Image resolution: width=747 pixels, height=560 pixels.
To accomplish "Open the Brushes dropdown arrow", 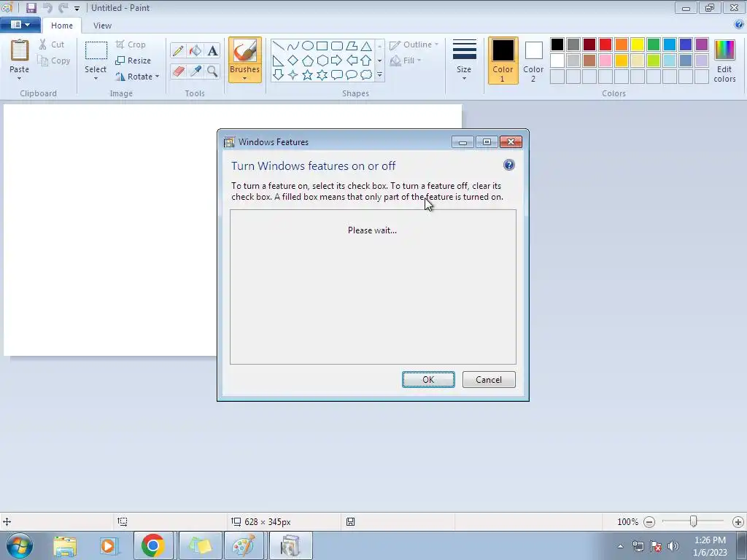I will [244, 79].
